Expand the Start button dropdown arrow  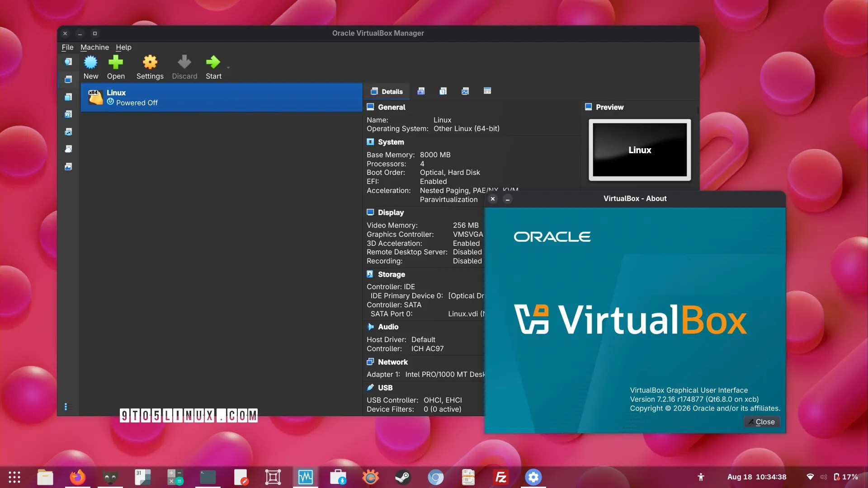[x=228, y=68]
